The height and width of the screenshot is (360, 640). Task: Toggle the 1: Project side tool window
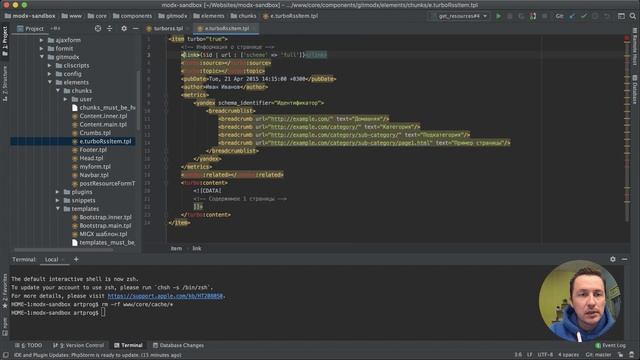(5, 41)
